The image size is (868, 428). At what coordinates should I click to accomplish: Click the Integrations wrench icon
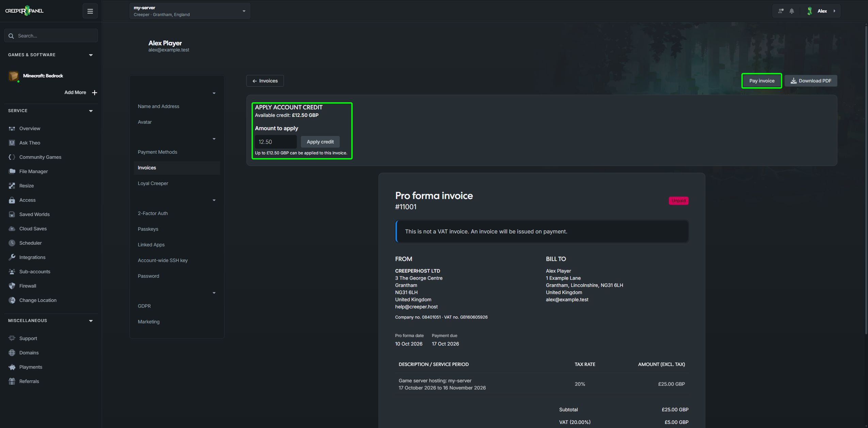tap(12, 257)
